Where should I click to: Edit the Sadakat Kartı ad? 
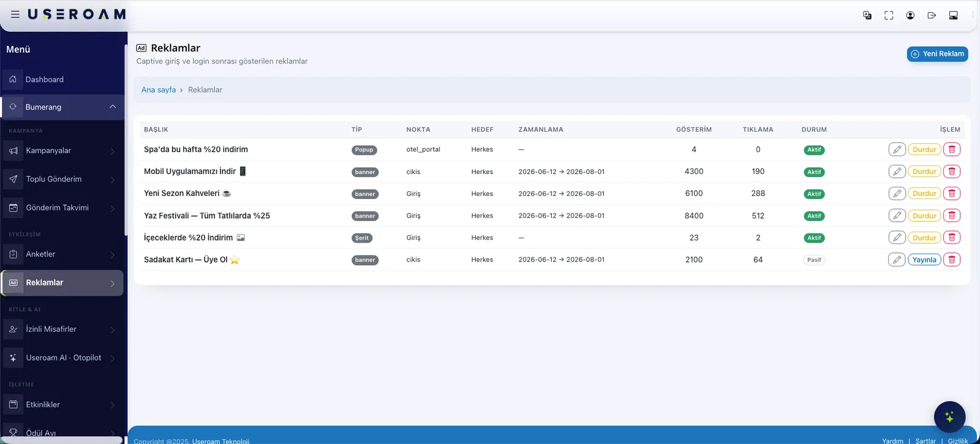click(x=897, y=260)
